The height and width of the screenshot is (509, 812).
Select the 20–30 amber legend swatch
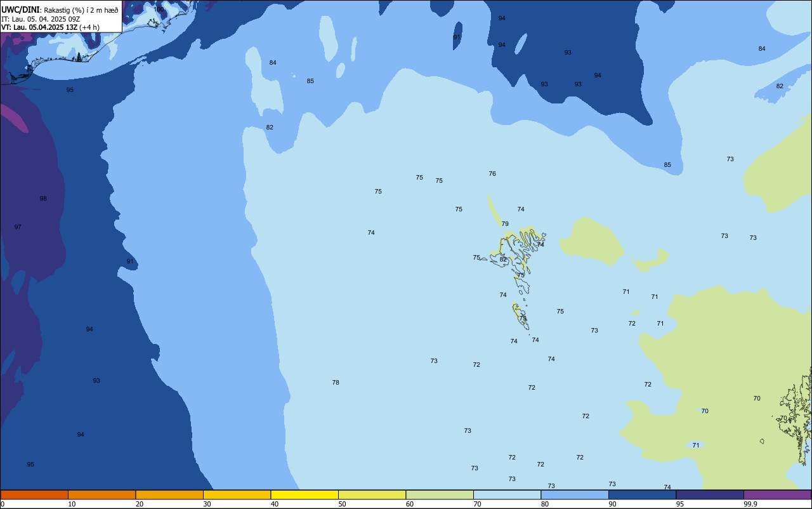pyautogui.click(x=169, y=494)
